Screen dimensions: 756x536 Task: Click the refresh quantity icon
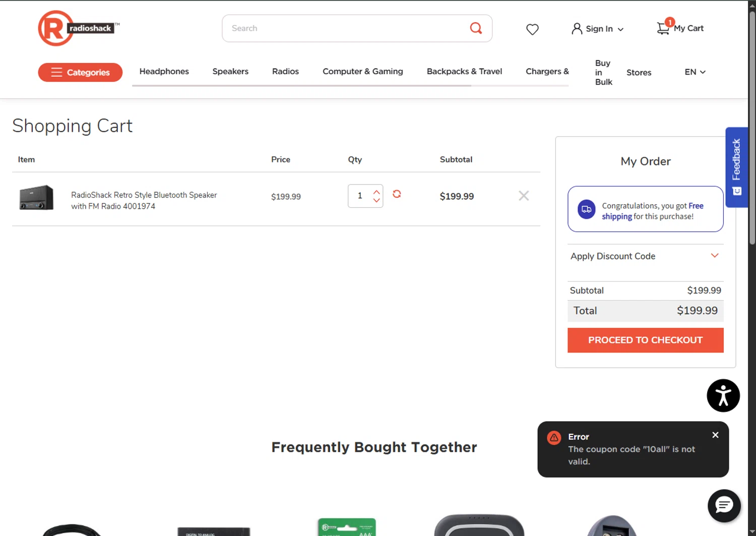[397, 194]
